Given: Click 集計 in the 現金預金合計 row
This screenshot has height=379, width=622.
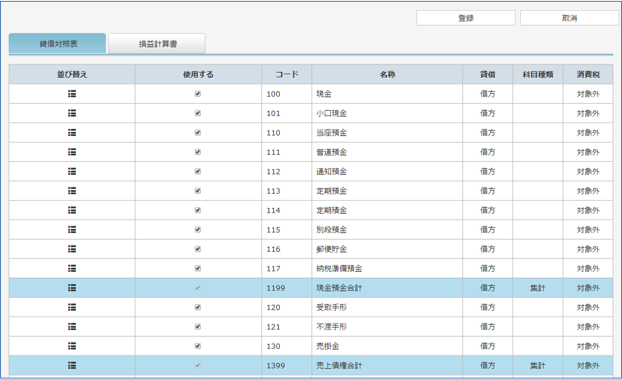Looking at the screenshot, I should tap(538, 288).
